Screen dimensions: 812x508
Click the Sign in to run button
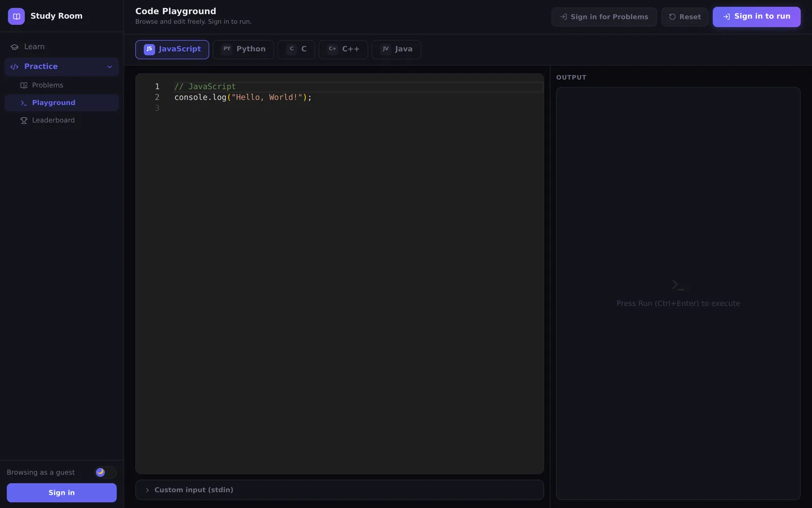pyautogui.click(x=756, y=17)
